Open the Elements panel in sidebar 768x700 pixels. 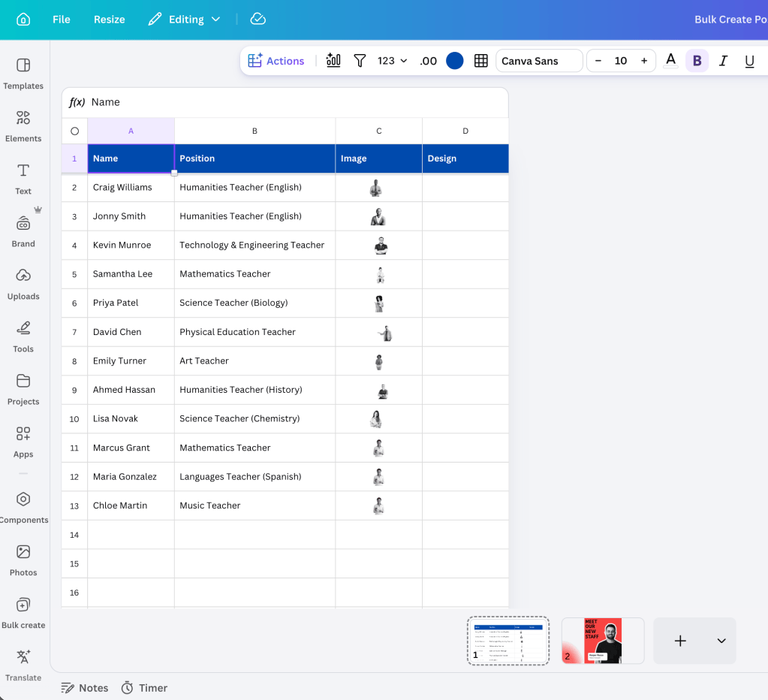[23, 126]
